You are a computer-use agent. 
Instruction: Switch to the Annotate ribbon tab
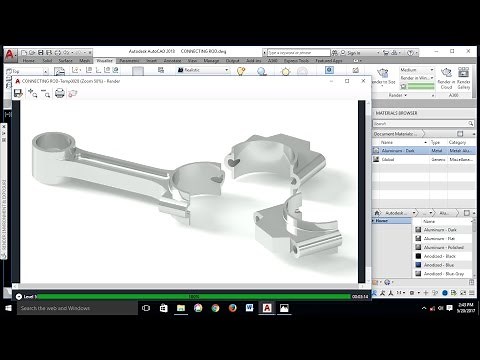click(x=172, y=61)
